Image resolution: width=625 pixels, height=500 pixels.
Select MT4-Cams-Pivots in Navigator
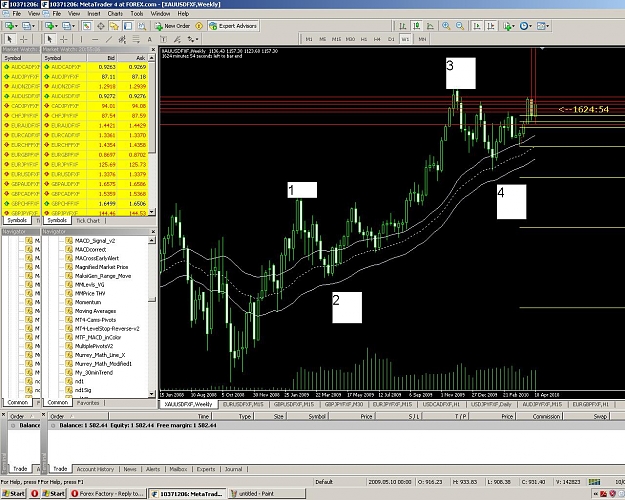(95, 320)
